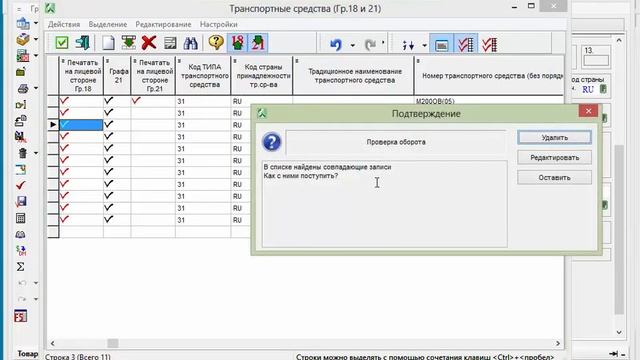Click the package box icon in left sidebar
Image resolution: width=640 pixels, height=360 pixels.
click(x=23, y=40)
